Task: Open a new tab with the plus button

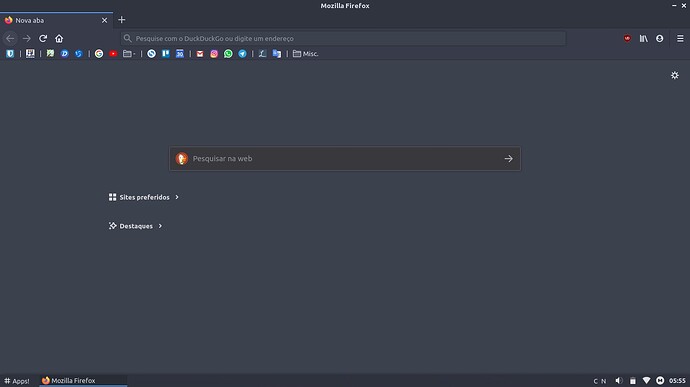Action: tap(121, 20)
